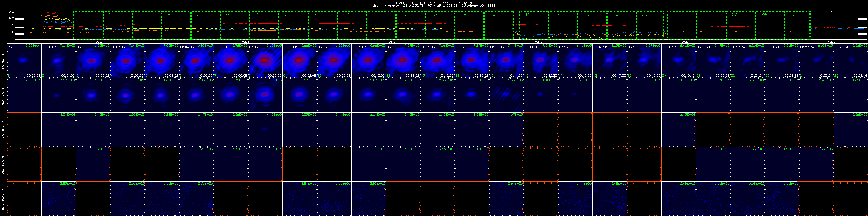
Task: Open the 6.0-12.0 keV image with peak 1.53E+05
Action: click(x=506, y=95)
